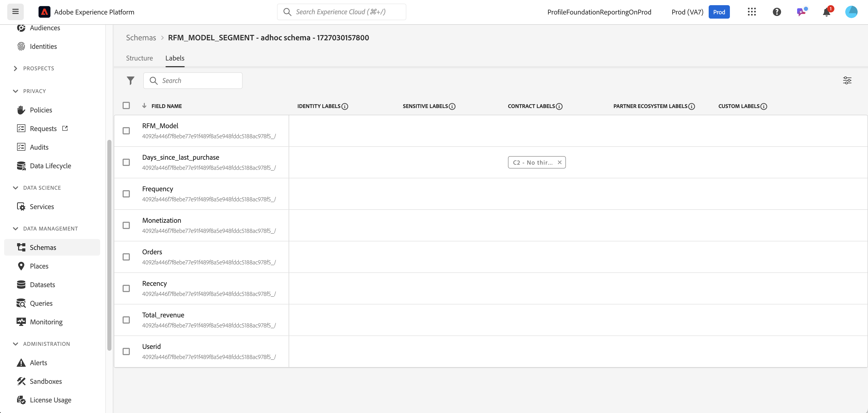Image resolution: width=868 pixels, height=413 pixels.
Task: Click the left sidebar scrollbar
Action: pos(109,245)
